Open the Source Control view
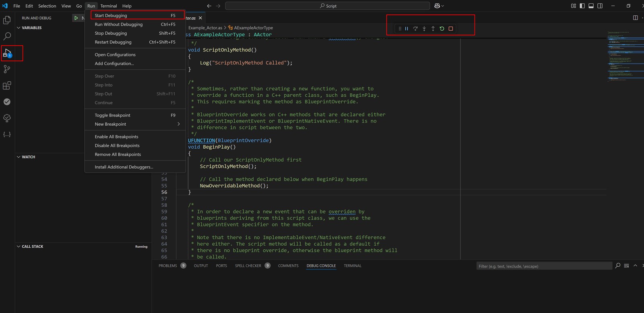The height and width of the screenshot is (313, 644). pyautogui.click(x=7, y=69)
